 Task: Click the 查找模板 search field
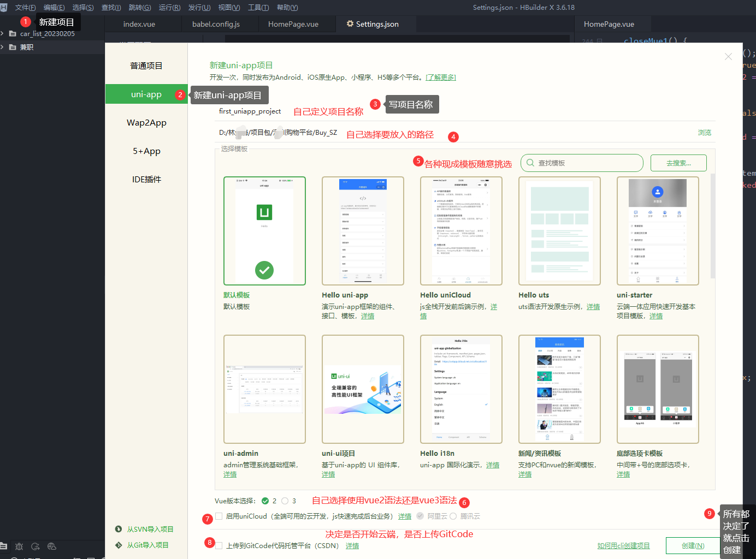click(582, 163)
